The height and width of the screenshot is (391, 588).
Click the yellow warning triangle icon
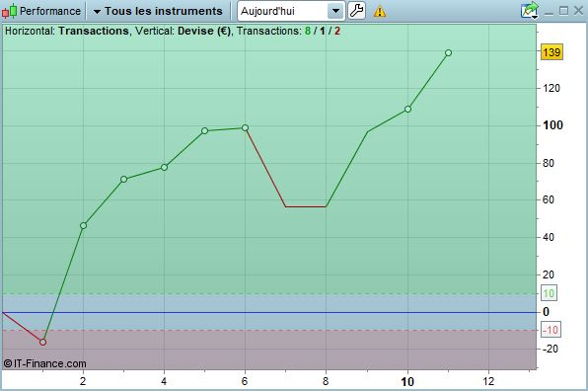click(380, 11)
